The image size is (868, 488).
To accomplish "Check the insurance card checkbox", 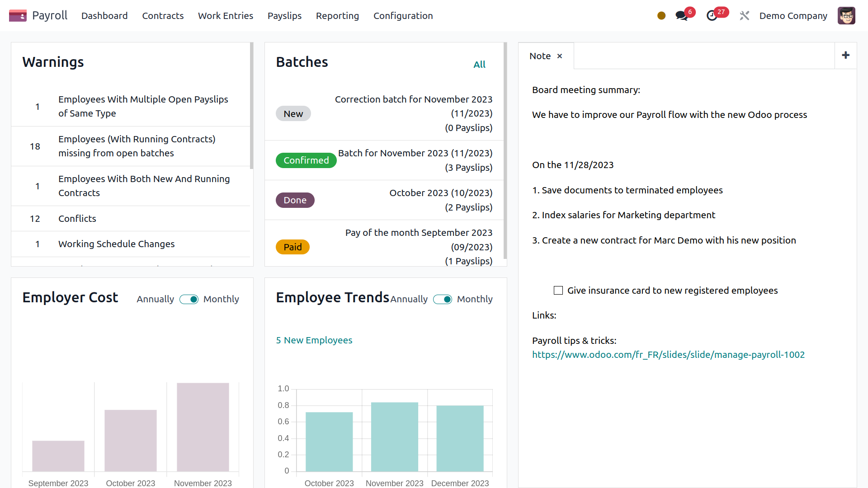I will [x=558, y=291].
